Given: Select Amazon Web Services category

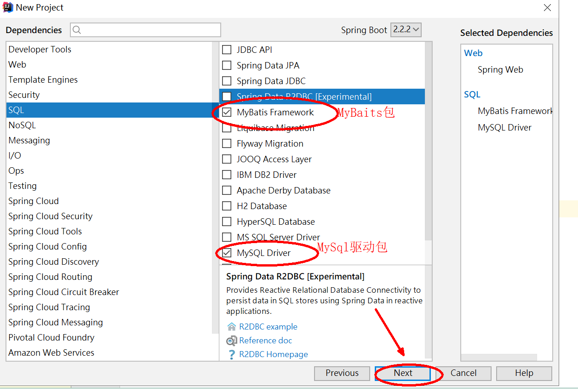Looking at the screenshot, I should pos(109,352).
